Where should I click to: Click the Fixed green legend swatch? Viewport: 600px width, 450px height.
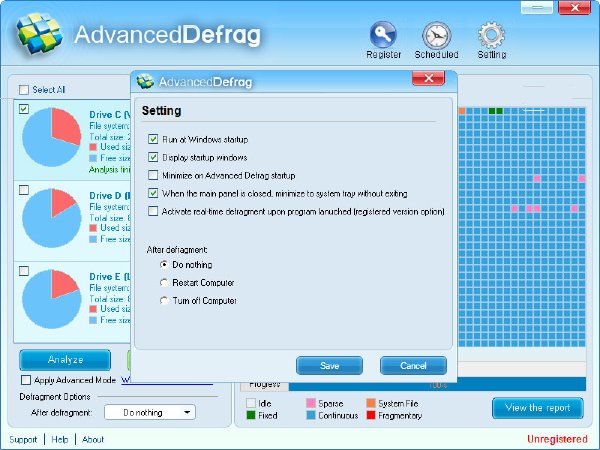tap(251, 415)
